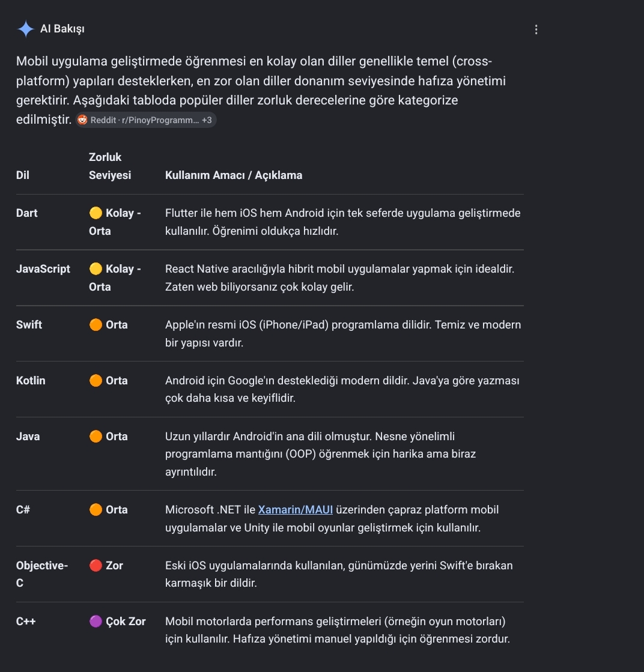
Task: Click the Kullanım Amacı / Açıklama header
Action: (234, 175)
